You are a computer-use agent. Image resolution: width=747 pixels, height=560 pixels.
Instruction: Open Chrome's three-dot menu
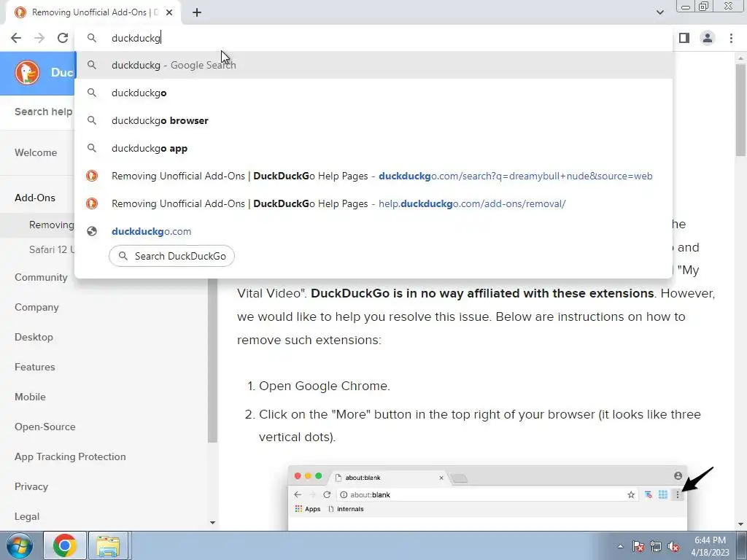pyautogui.click(x=731, y=38)
